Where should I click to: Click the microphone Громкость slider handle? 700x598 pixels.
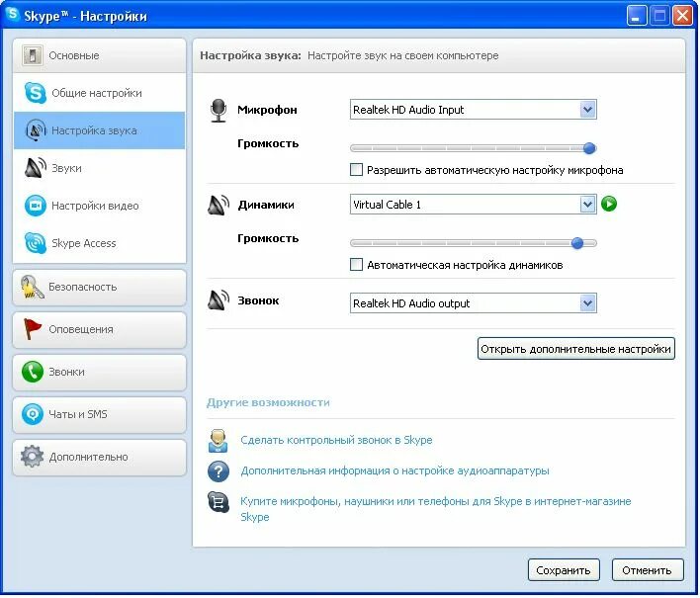pyautogui.click(x=589, y=148)
